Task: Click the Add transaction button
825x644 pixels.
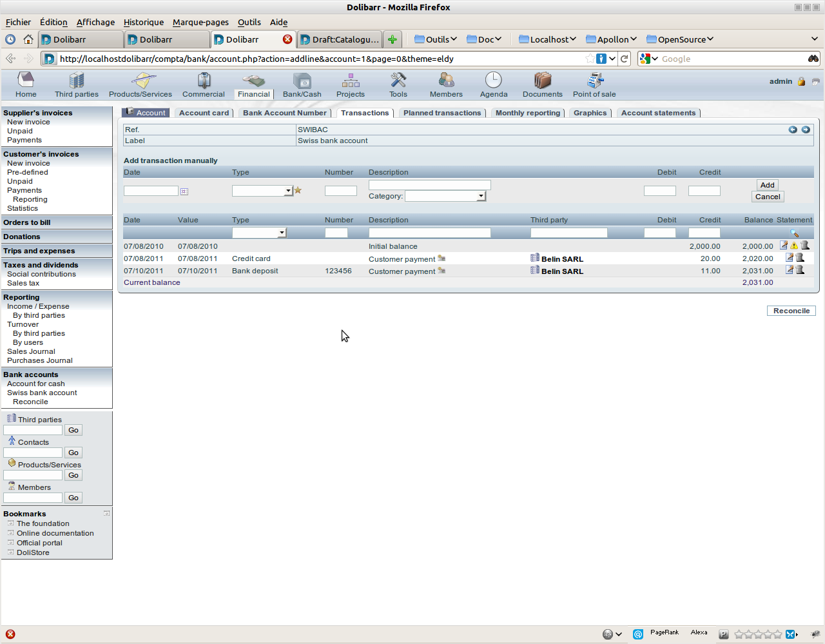Action: [x=768, y=185]
